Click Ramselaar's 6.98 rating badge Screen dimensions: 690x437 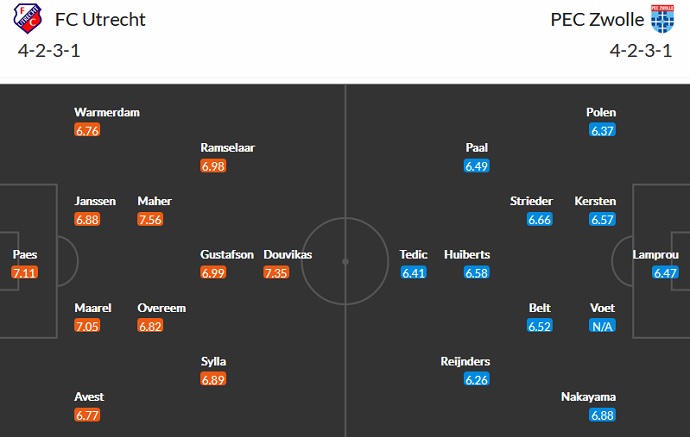click(x=214, y=166)
